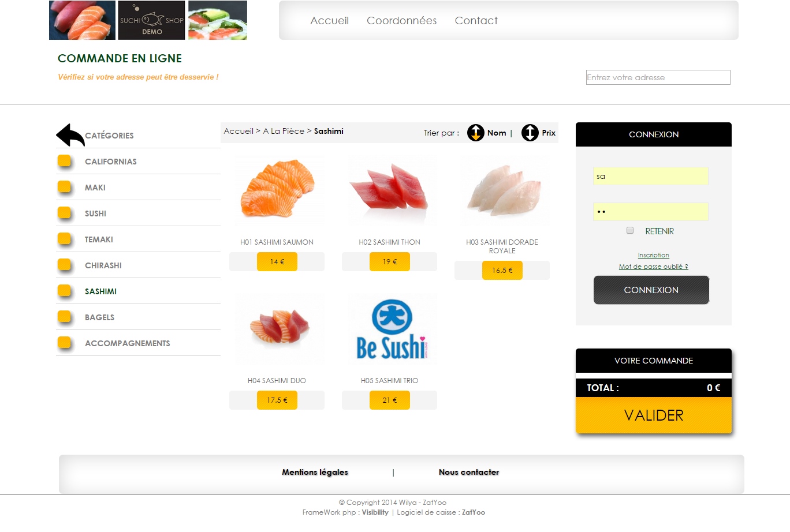The image size is (790, 532).
Task: Open the Contact menu item
Action: 476,21
